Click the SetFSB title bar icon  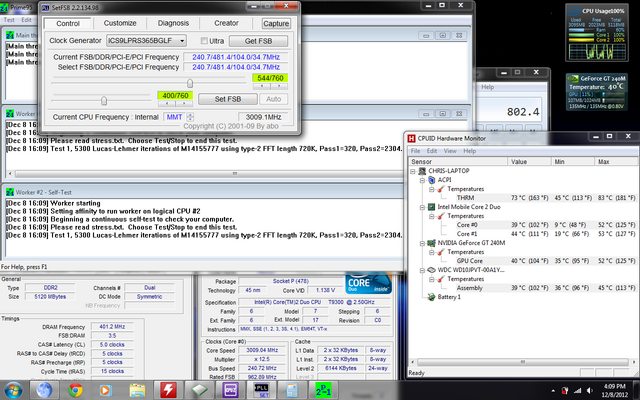[45, 8]
